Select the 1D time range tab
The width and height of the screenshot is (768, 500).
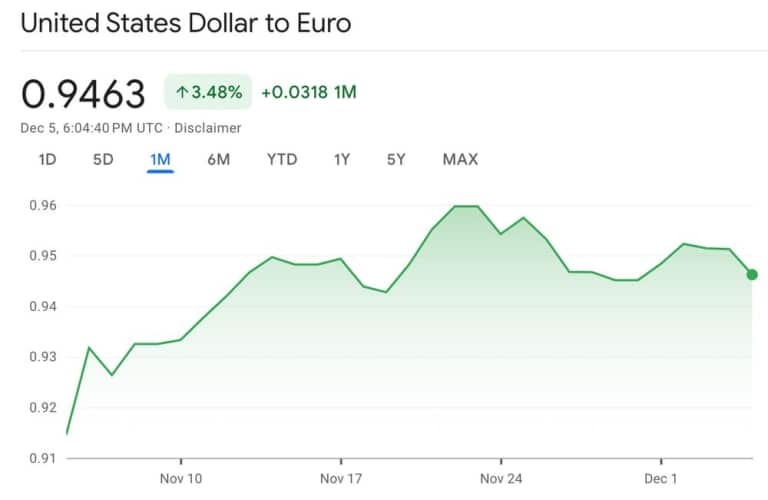click(x=47, y=159)
